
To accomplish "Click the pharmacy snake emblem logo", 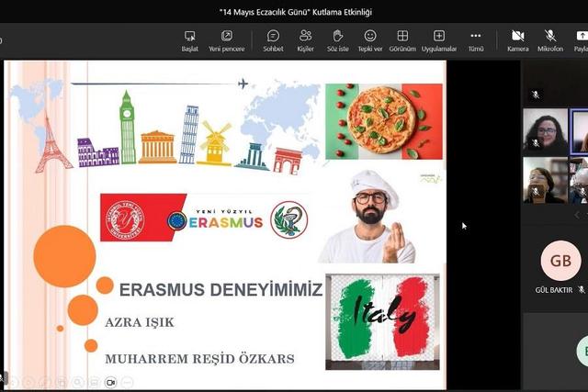I will (x=289, y=219).
